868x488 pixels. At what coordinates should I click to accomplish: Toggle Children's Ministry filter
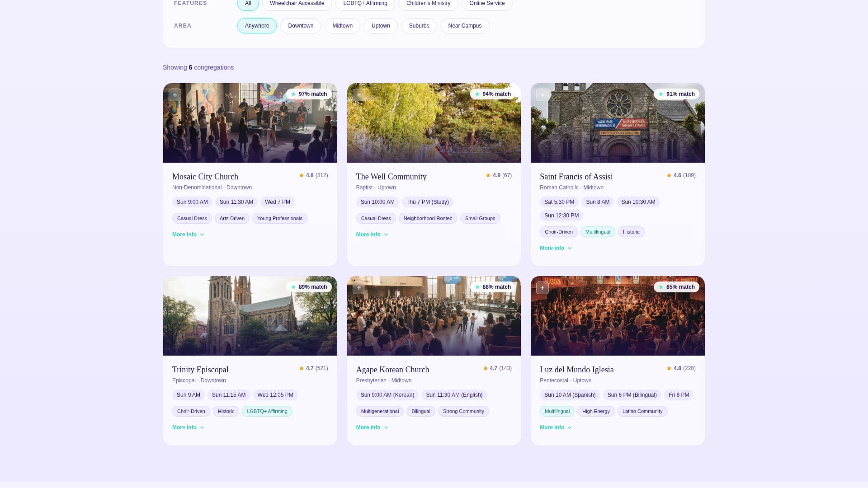tap(428, 4)
